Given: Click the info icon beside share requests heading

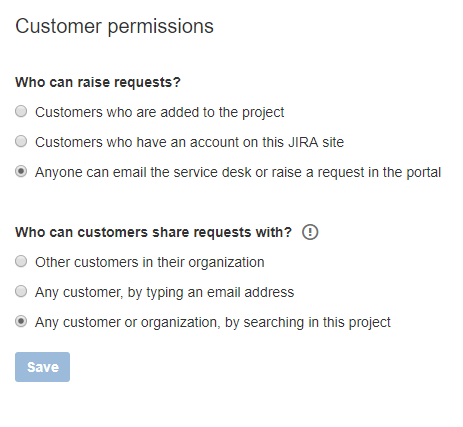Looking at the screenshot, I should (310, 232).
